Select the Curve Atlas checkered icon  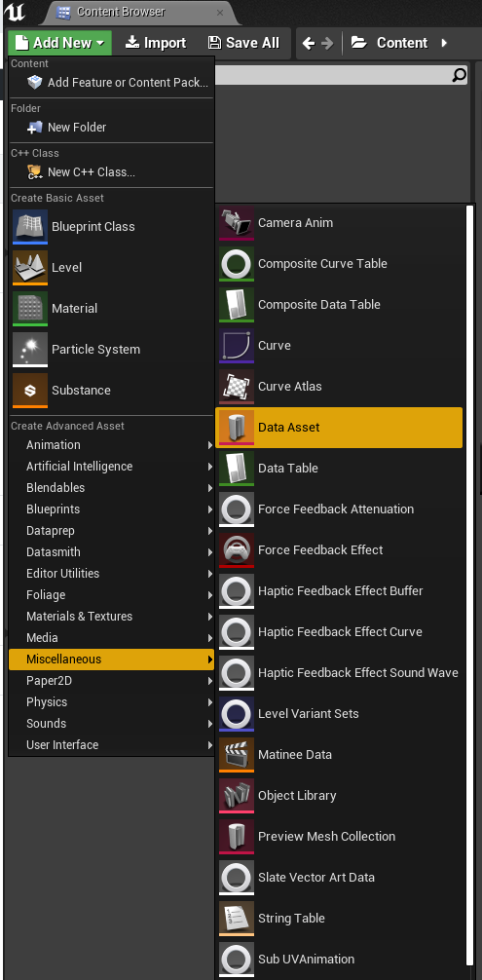[237, 387]
